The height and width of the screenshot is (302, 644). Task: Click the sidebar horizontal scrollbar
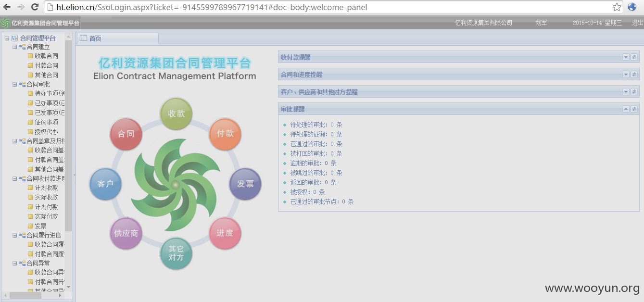click(x=25, y=295)
